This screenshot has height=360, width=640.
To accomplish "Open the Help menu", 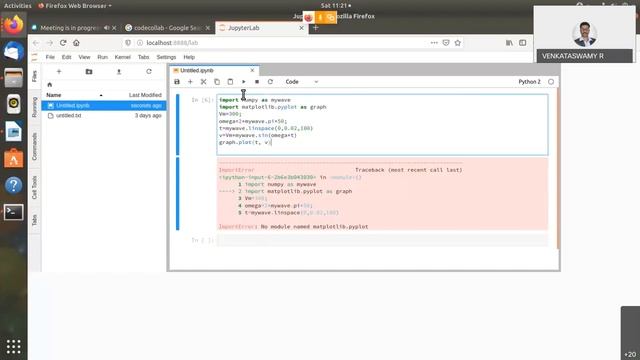I will coord(189,57).
